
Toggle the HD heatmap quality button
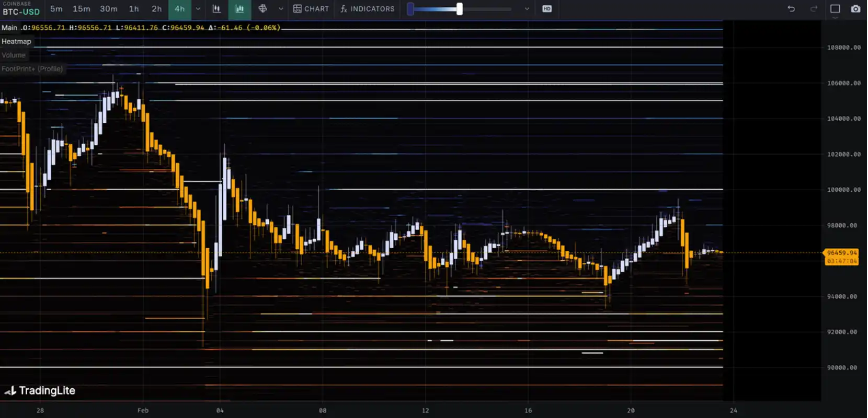pyautogui.click(x=547, y=9)
